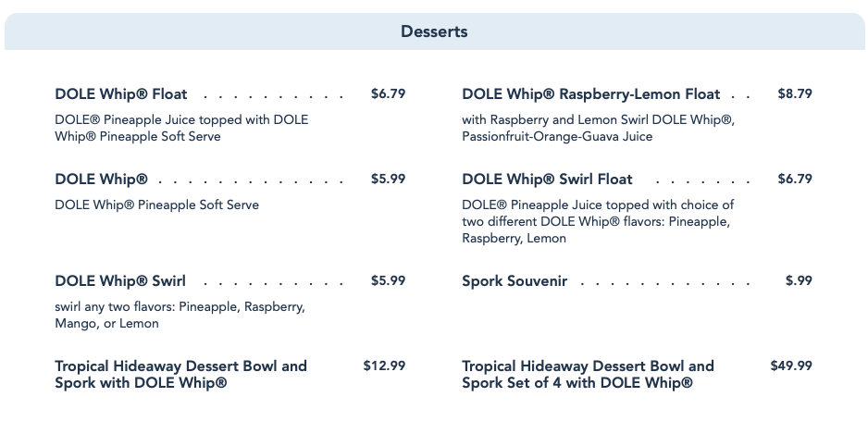Open the DOLE Whip Swirl item
Viewport: 868px width, 434px height.
coord(120,280)
